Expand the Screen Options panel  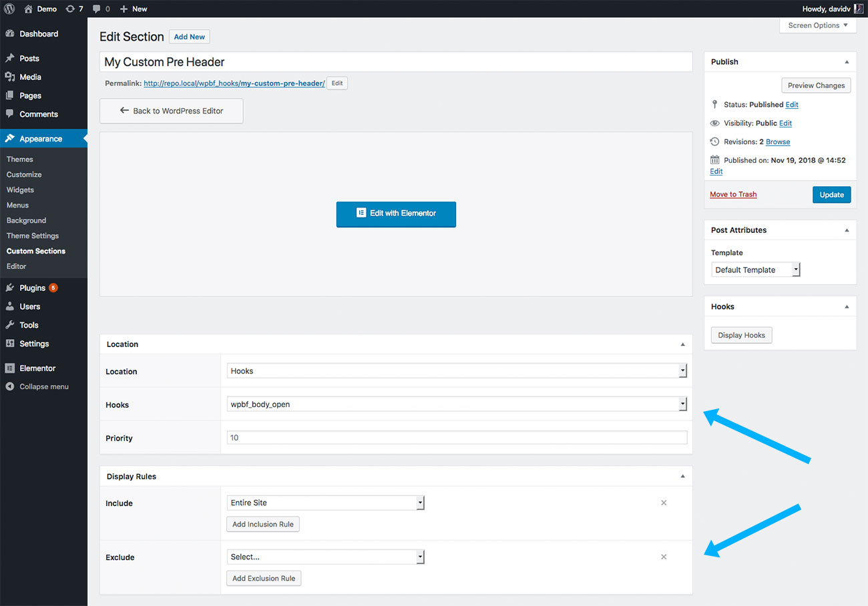[x=817, y=25]
